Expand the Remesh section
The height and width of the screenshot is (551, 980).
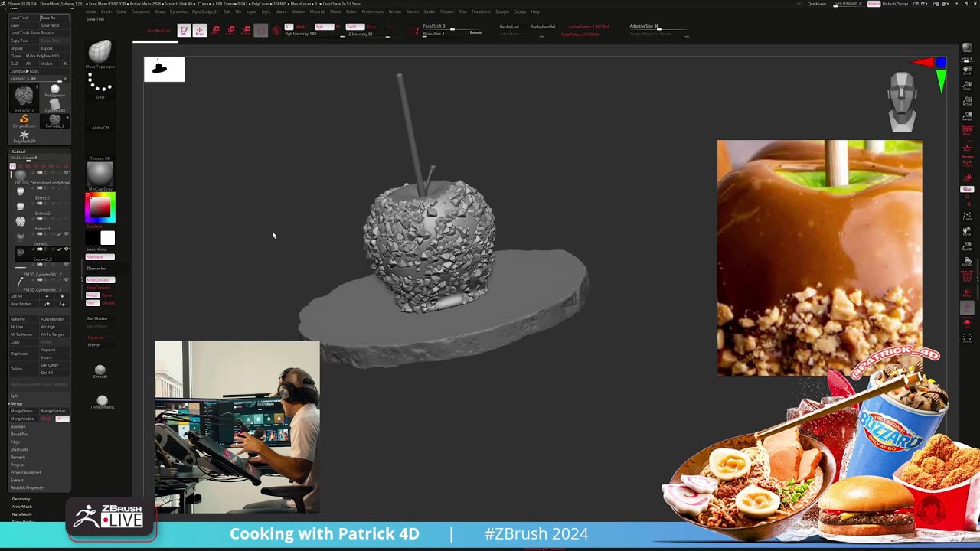coord(18,457)
